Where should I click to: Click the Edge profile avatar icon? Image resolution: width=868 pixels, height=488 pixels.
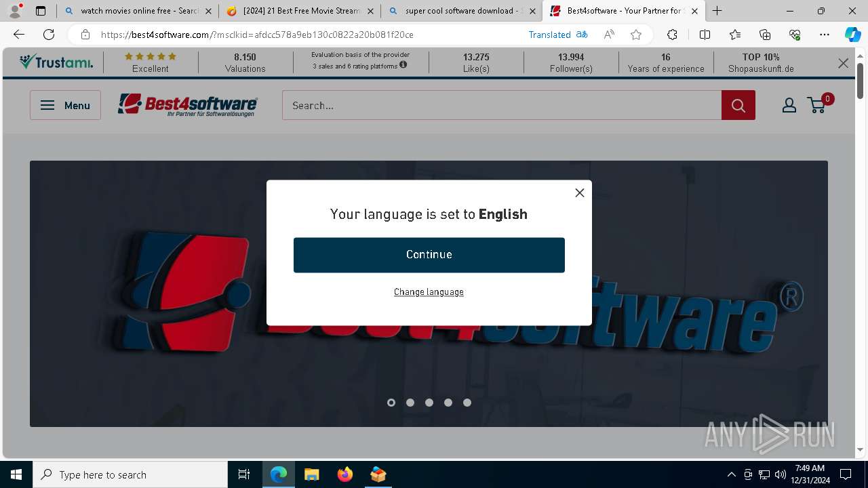[x=15, y=10]
